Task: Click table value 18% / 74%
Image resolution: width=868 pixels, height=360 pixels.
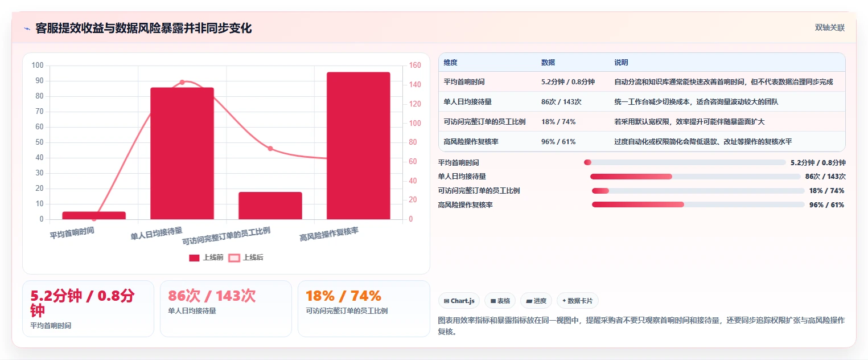Action: (558, 122)
